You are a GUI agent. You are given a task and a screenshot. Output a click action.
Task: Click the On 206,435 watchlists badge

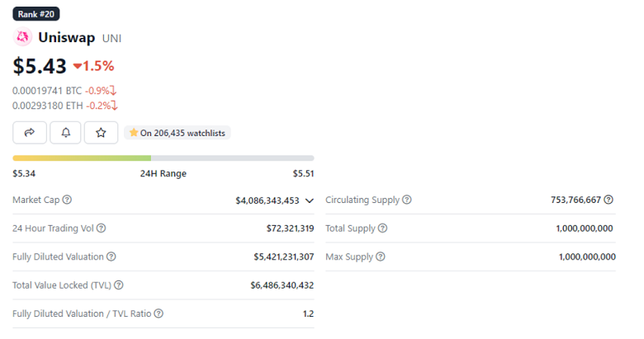pos(177,133)
